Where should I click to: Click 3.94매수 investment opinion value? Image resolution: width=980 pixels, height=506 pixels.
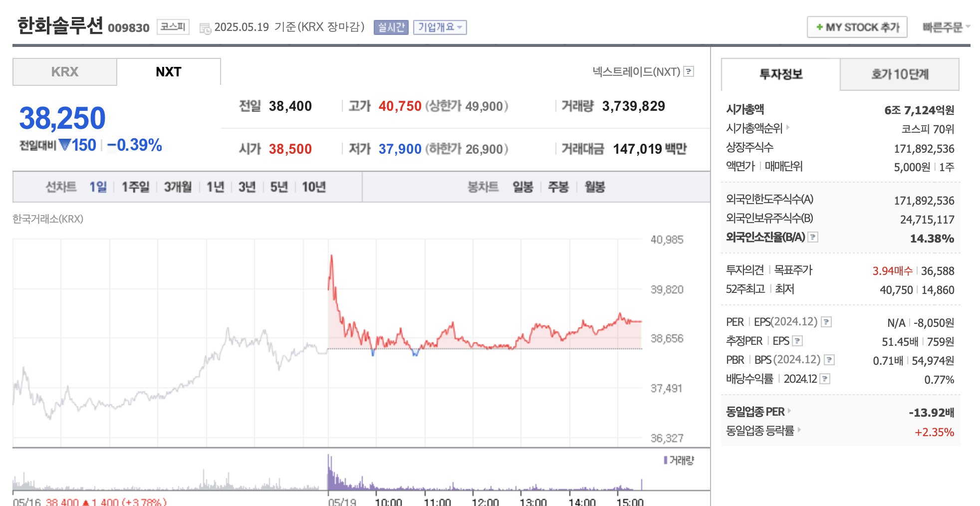click(893, 271)
